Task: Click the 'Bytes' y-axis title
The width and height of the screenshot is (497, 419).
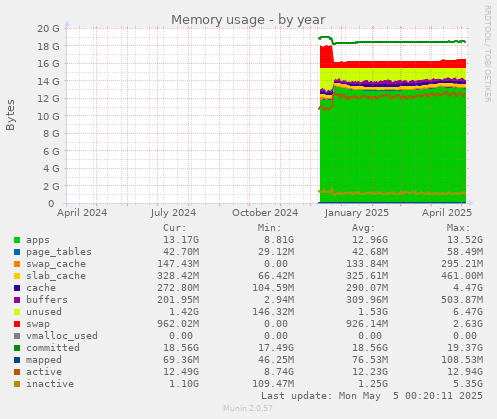Action: pos(10,115)
